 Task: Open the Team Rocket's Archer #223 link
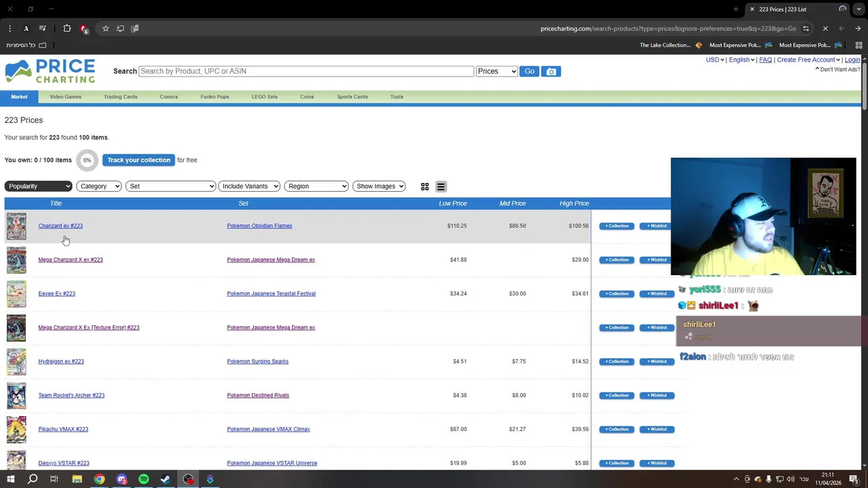(71, 395)
